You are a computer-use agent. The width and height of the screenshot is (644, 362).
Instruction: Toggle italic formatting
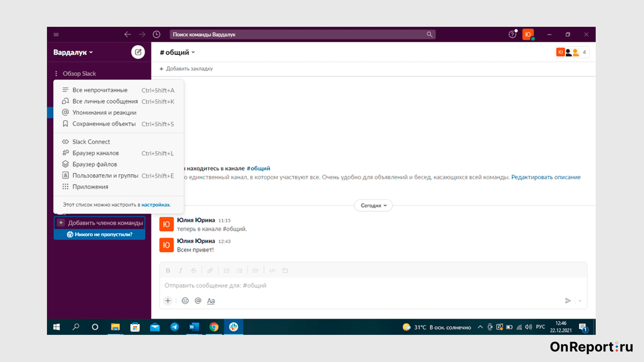coord(180,270)
